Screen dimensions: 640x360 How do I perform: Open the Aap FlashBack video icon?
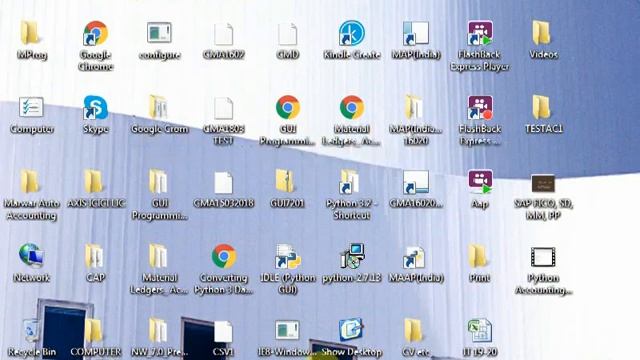[x=480, y=182]
